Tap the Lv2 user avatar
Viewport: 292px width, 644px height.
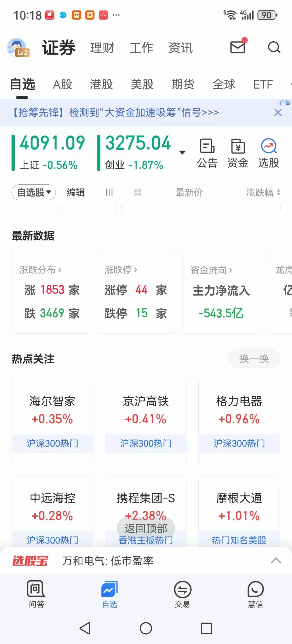click(18, 48)
